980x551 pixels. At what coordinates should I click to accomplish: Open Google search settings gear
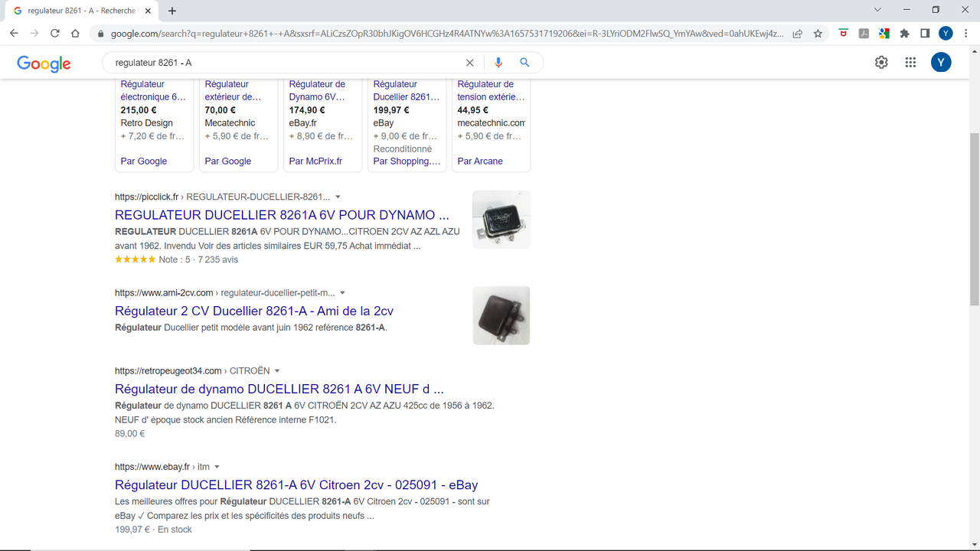[882, 63]
